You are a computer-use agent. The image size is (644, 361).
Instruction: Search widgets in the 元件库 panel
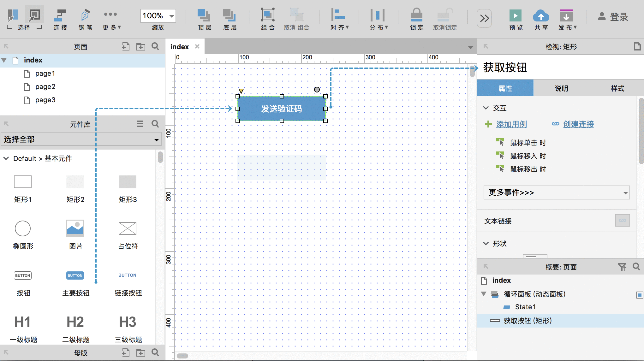(x=155, y=124)
